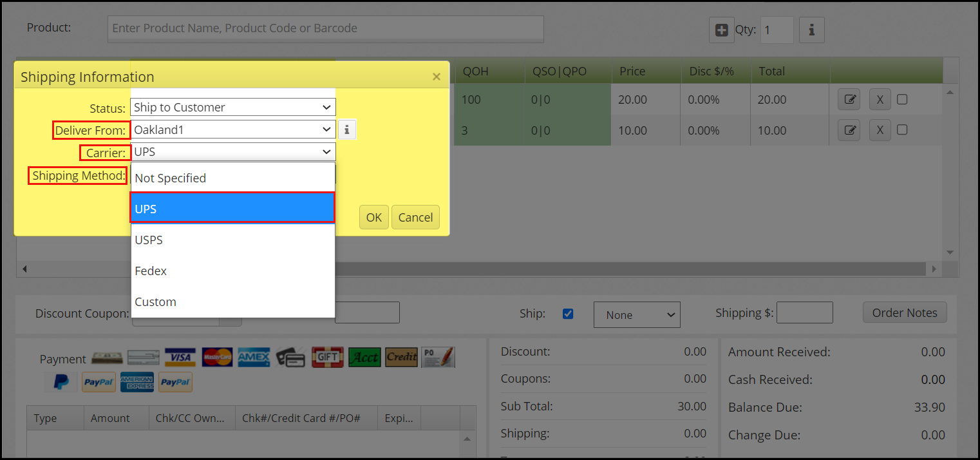This screenshot has width=980, height=460.
Task: Open the Status dropdown showing Ship to Customer
Action: [233, 107]
